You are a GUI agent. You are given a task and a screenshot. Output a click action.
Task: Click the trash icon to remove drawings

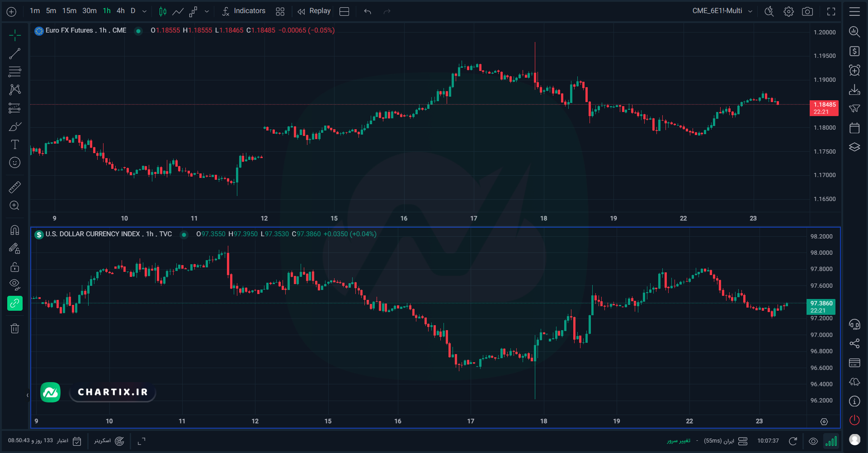pos(15,328)
